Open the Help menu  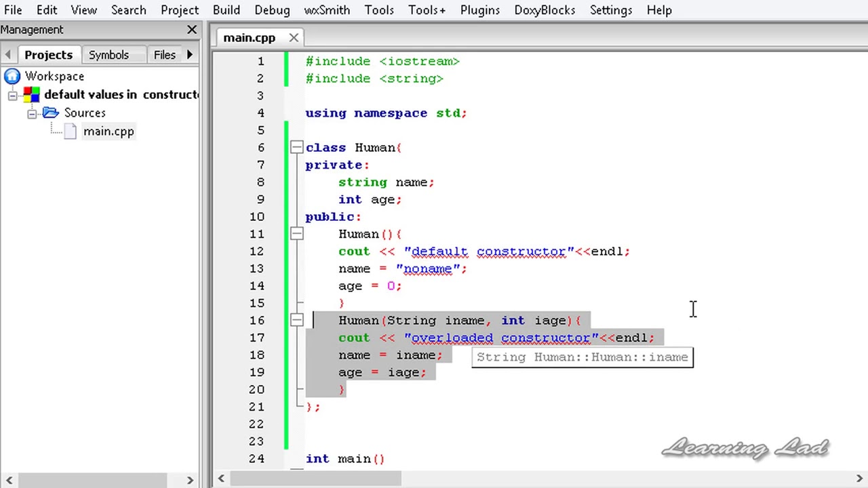tap(659, 10)
